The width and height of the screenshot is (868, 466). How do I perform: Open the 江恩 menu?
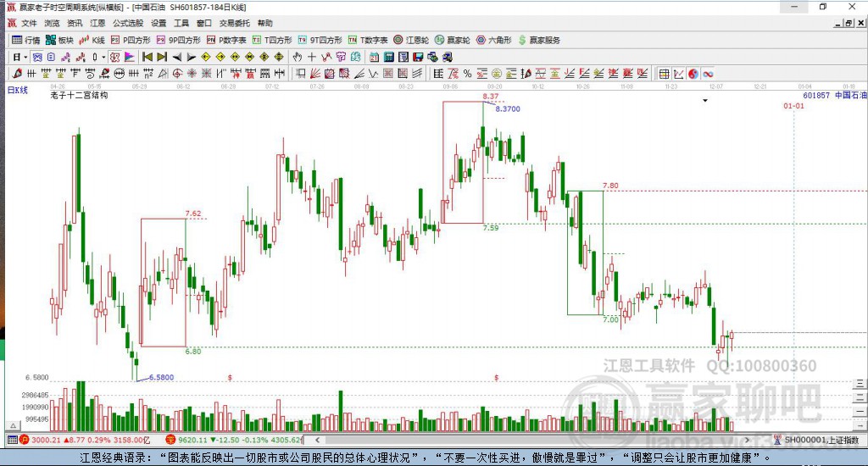click(97, 23)
